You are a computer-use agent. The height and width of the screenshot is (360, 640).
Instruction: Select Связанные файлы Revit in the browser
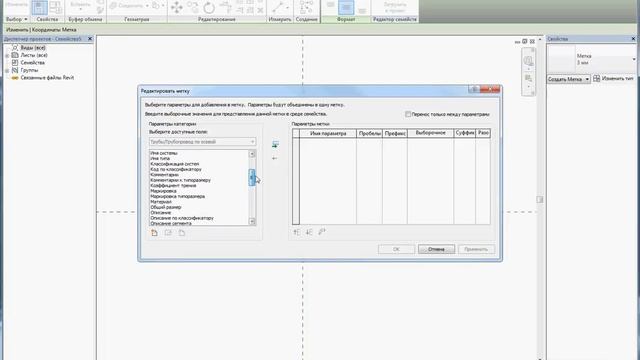(x=47, y=78)
